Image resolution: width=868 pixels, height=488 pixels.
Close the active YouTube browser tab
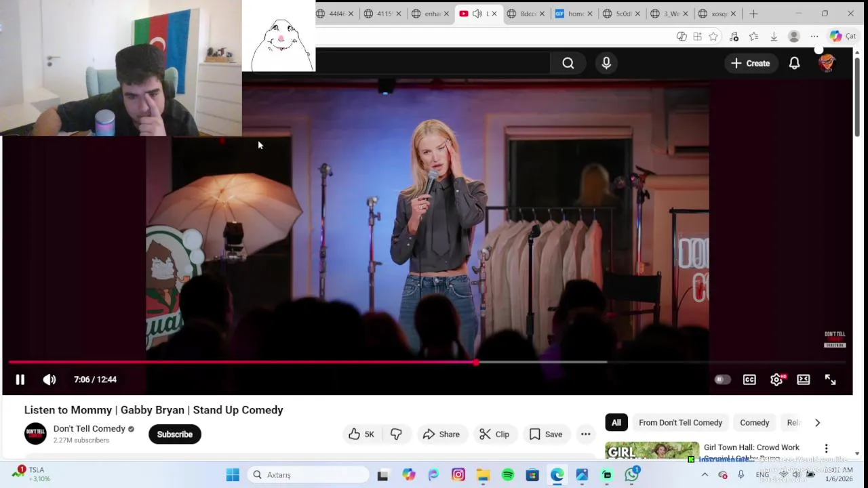coord(494,14)
